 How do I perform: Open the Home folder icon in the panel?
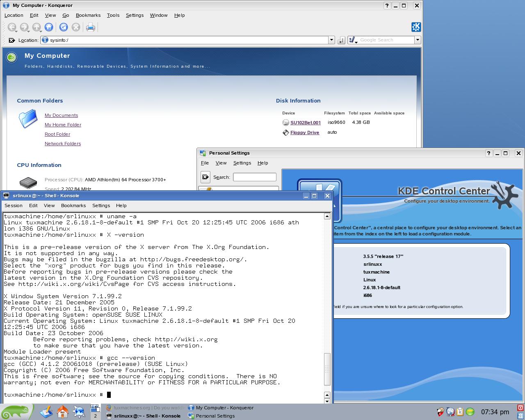62,411
